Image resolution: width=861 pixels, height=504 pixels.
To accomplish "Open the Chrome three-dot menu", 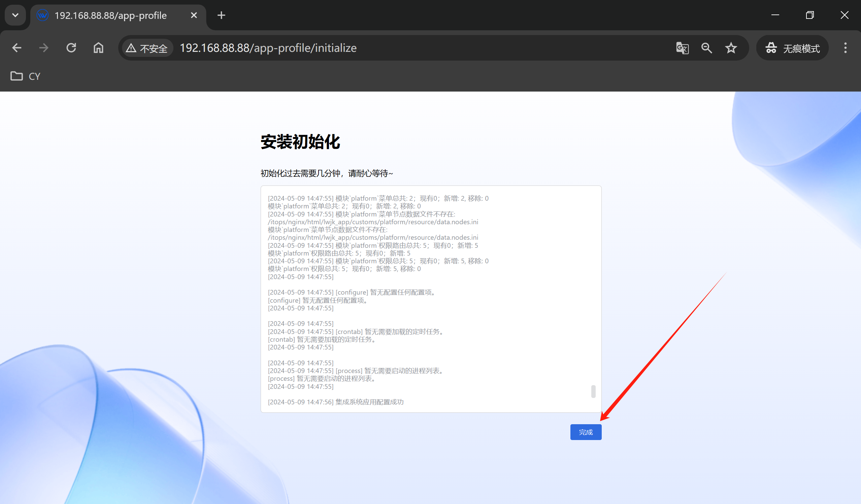I will tap(845, 48).
